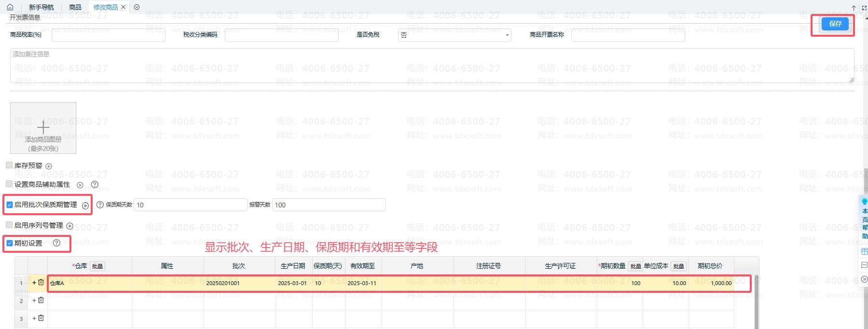Enable the 库存预警 checkbox
The height and width of the screenshot is (329, 868).
[x=9, y=165]
